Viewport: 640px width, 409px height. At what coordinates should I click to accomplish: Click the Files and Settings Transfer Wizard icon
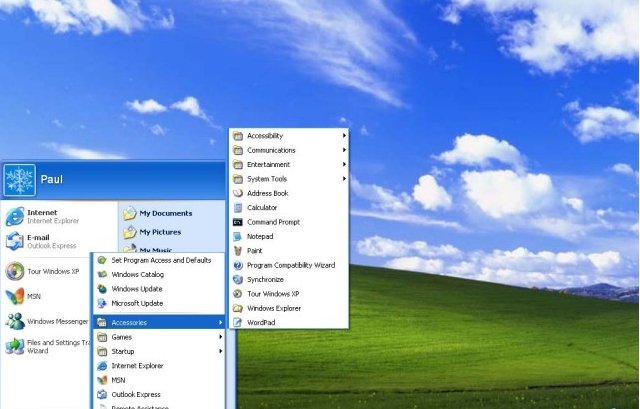(x=15, y=346)
